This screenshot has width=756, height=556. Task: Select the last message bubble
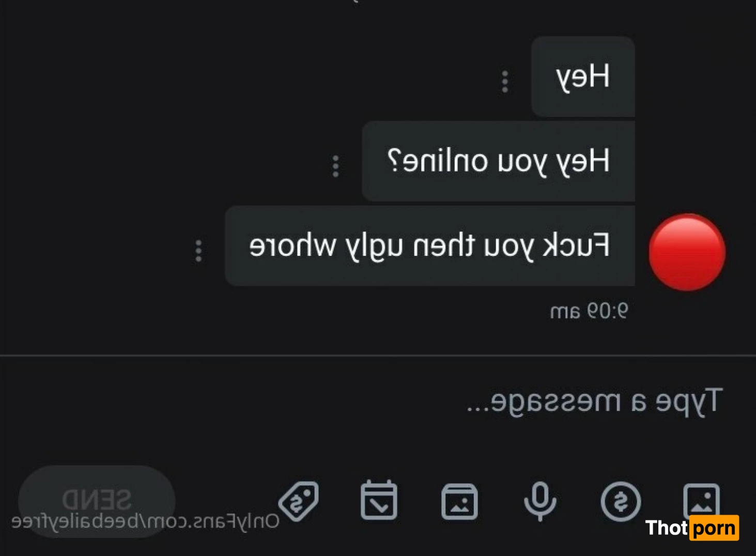(430, 245)
